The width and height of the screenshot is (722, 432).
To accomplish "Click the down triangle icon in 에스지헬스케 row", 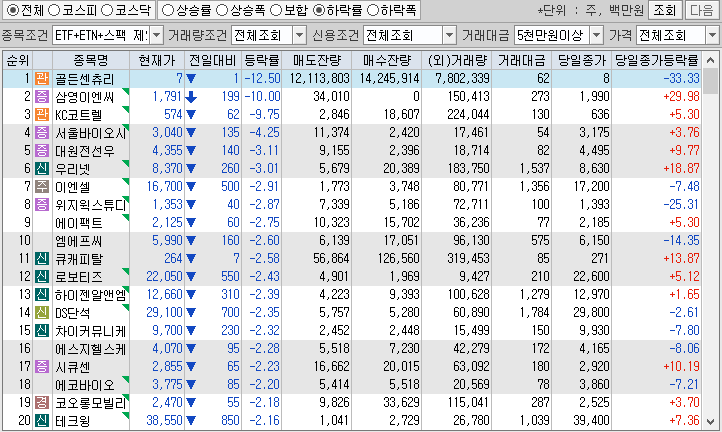I will (x=191, y=349).
